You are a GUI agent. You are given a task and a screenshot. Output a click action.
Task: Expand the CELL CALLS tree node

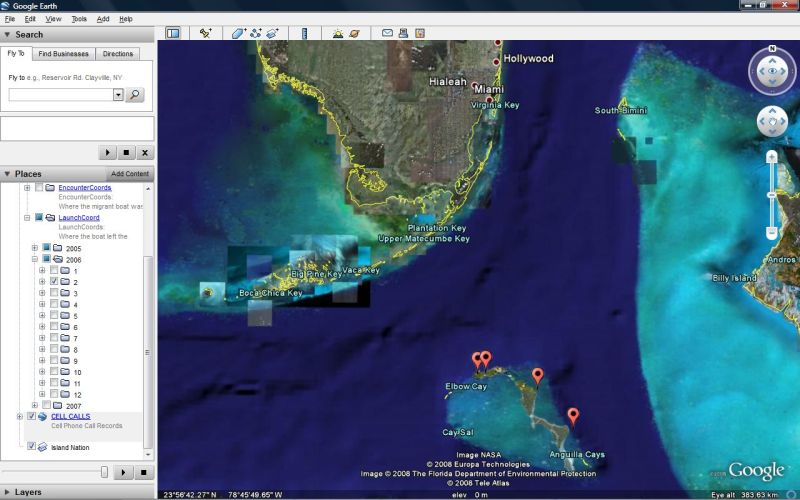pyautogui.click(x=20, y=417)
